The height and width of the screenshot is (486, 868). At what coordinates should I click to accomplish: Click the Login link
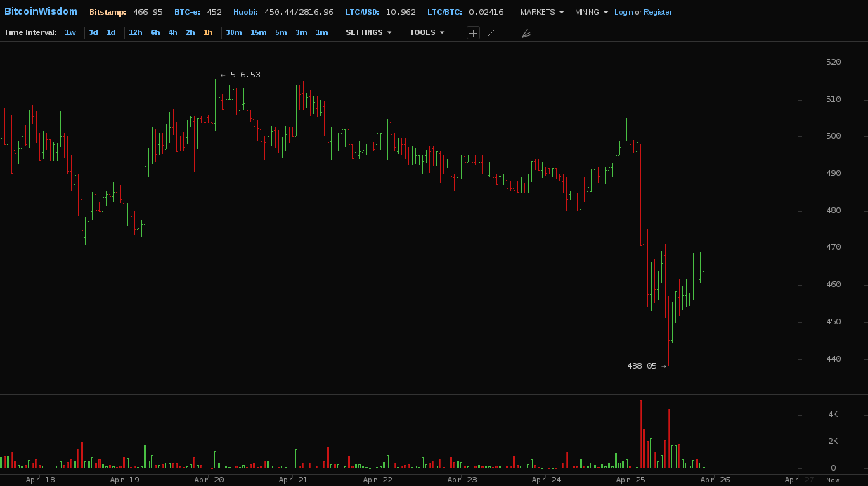[x=623, y=12]
